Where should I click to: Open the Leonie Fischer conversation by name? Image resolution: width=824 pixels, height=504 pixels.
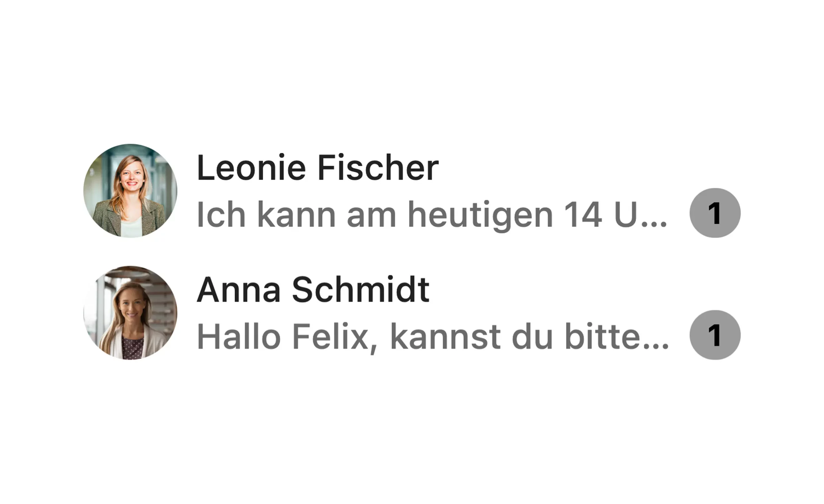click(x=317, y=168)
